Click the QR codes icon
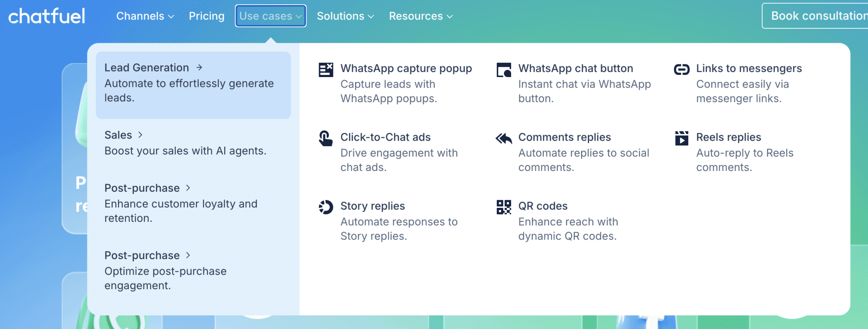This screenshot has height=329, width=868. coord(504,207)
